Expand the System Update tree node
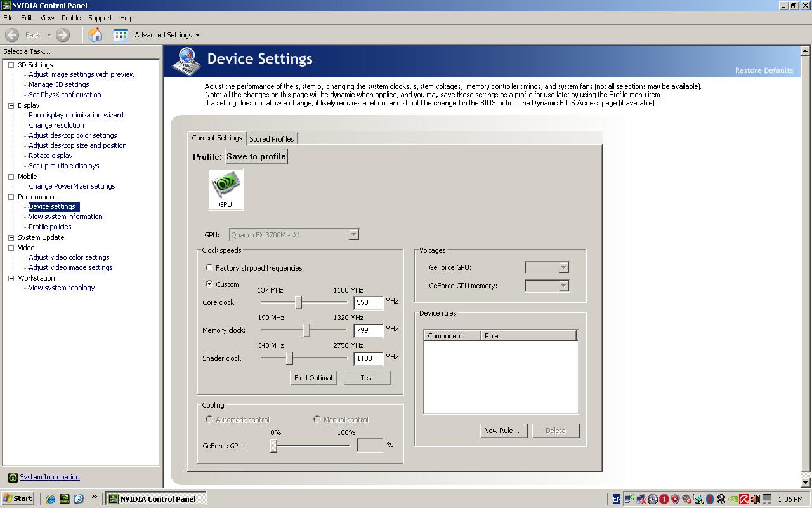The height and width of the screenshot is (508, 812). pyautogui.click(x=11, y=237)
